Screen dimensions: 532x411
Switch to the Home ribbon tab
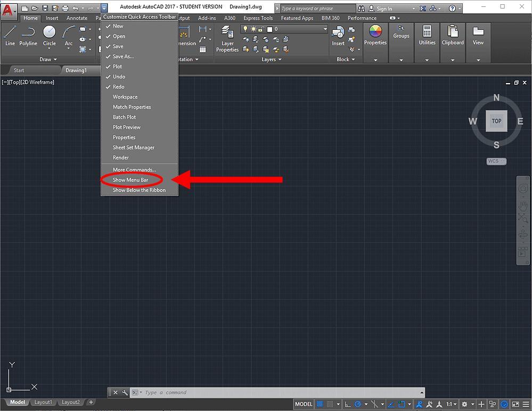[30, 18]
